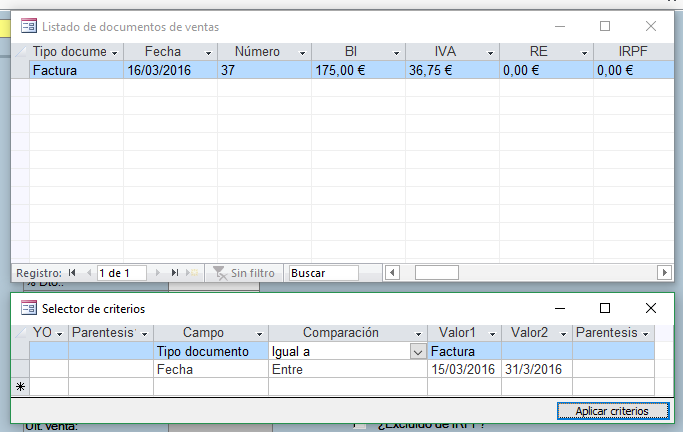Open the Igual a comparison combo box

(x=417, y=352)
